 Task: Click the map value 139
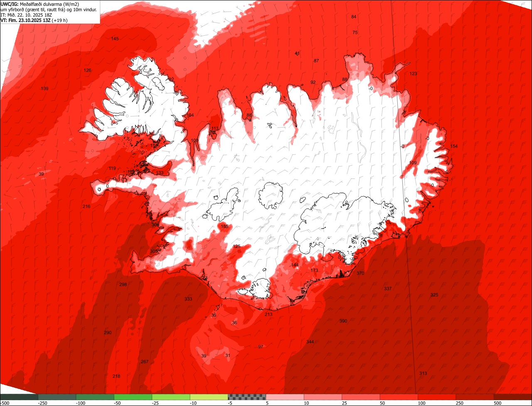(44, 88)
